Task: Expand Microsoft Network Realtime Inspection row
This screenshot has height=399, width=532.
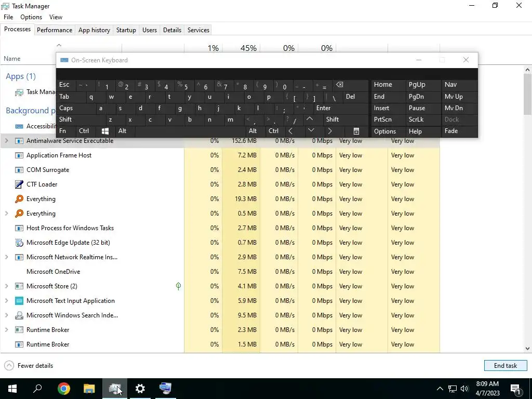Action: 6,257
